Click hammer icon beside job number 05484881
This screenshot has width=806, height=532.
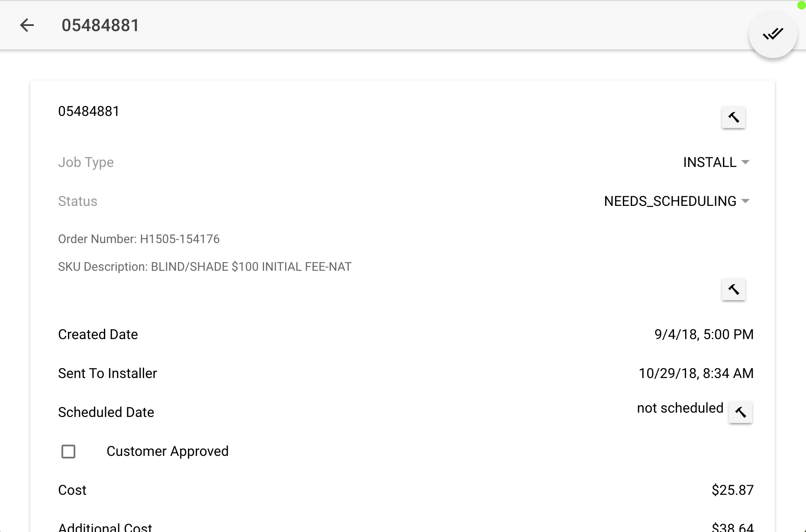tap(733, 117)
